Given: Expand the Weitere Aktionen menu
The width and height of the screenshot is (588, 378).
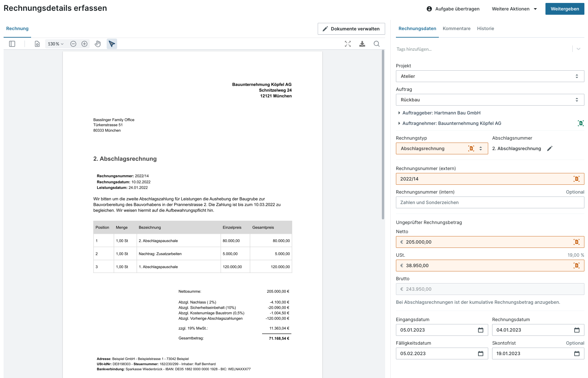Looking at the screenshot, I should tap(514, 9).
